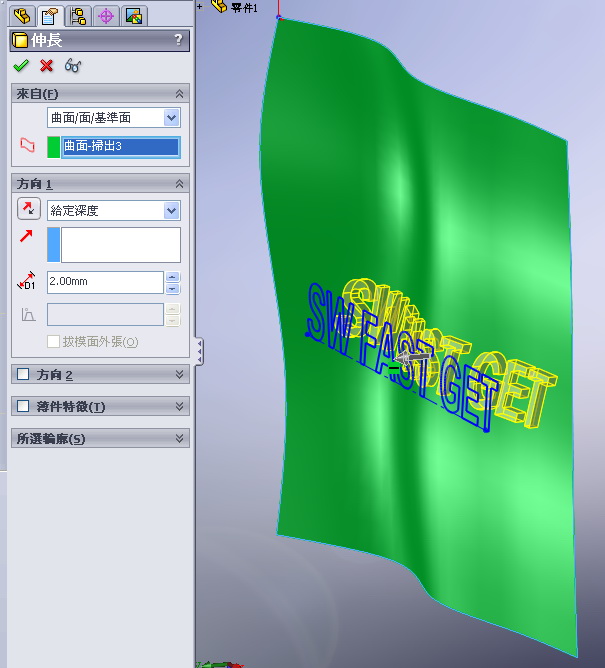Collapse the 方向 1 section
The width and height of the screenshot is (605, 668).
(179, 184)
